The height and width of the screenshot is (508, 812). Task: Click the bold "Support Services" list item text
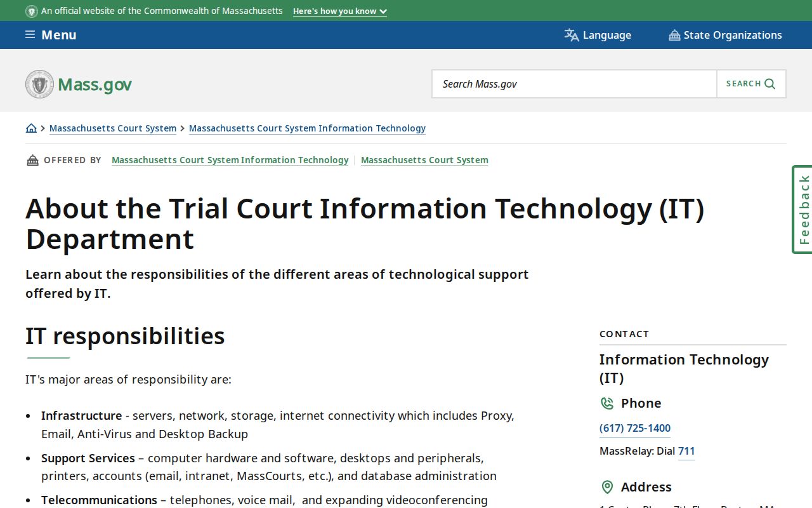click(x=88, y=458)
